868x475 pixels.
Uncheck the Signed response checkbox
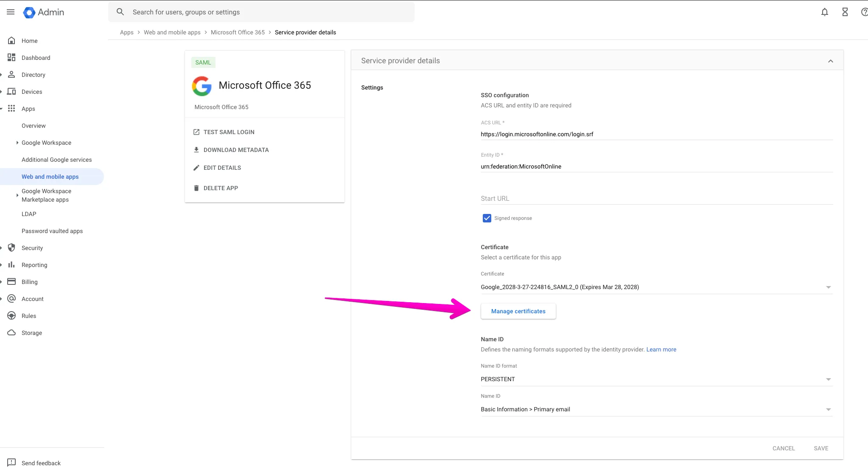tap(487, 218)
